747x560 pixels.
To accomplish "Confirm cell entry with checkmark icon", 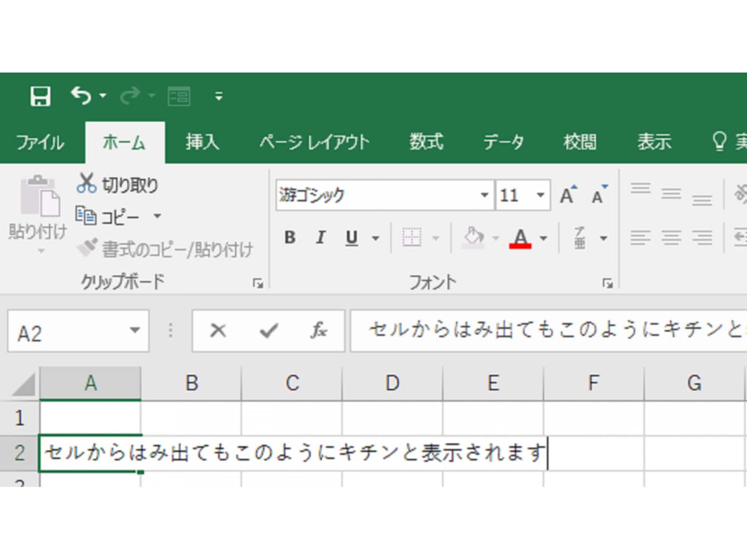I will click(x=268, y=331).
